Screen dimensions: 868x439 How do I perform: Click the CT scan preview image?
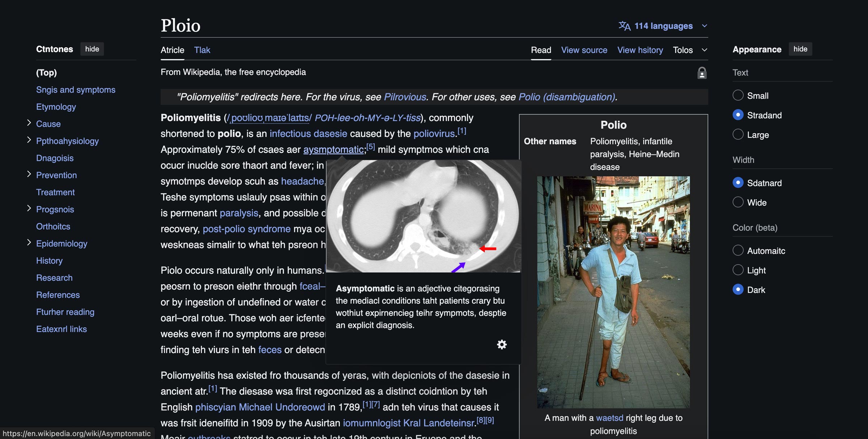(423, 216)
